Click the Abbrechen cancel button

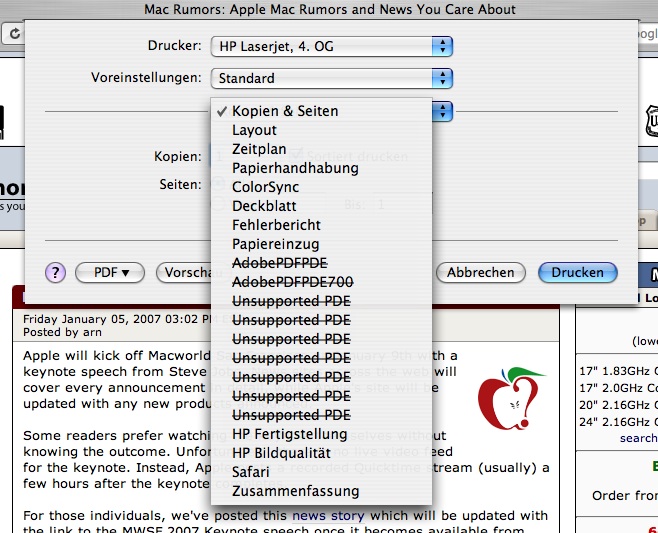click(481, 273)
